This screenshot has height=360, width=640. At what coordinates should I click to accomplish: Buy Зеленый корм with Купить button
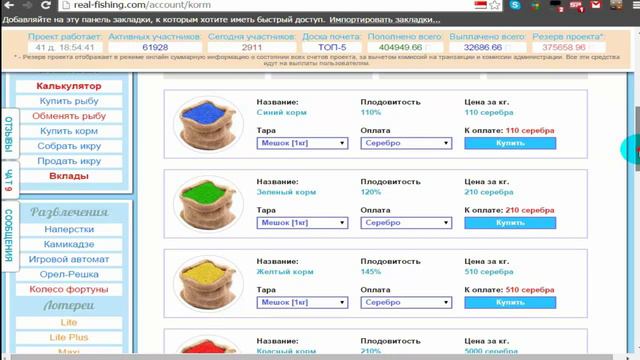coord(510,223)
